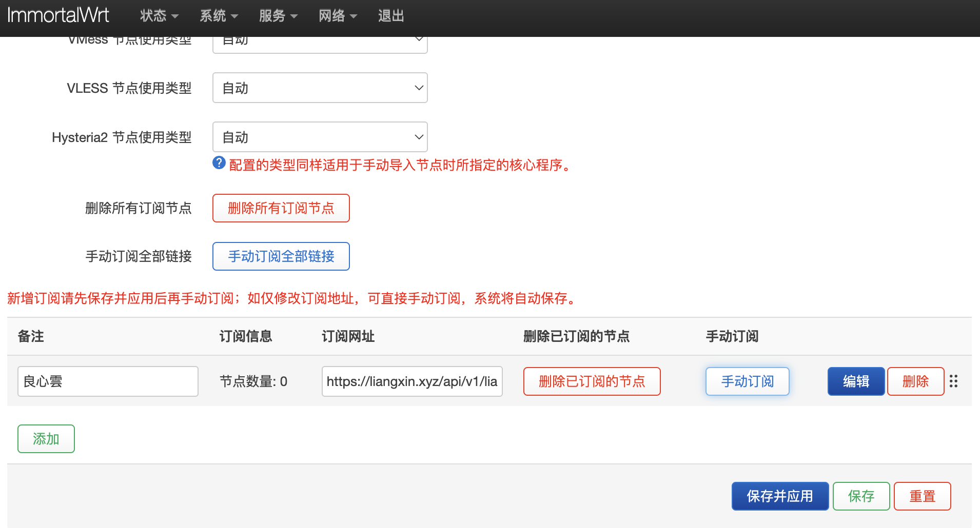Click 退出 to log out
Screen dimensions: 980x528
click(391, 16)
